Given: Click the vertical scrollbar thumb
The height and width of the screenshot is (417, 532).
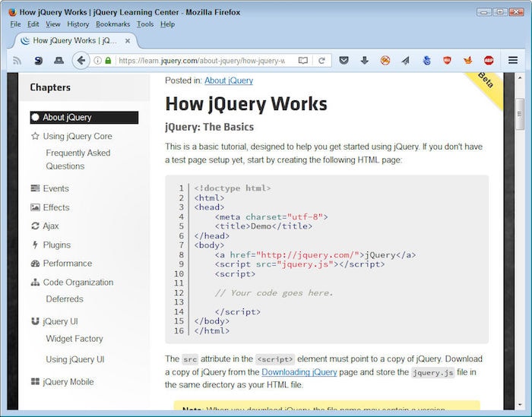Looking at the screenshot, I should 519,114.
